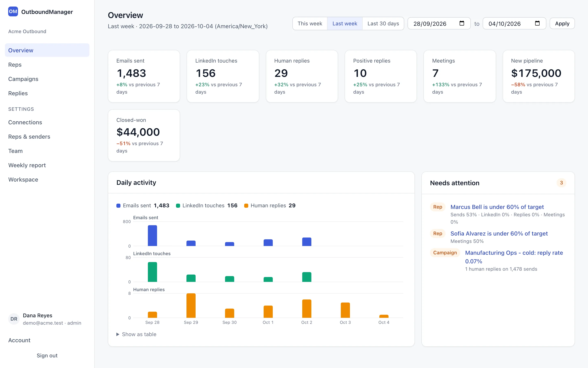Open the Account link
The height and width of the screenshot is (368, 588).
pos(47,340)
